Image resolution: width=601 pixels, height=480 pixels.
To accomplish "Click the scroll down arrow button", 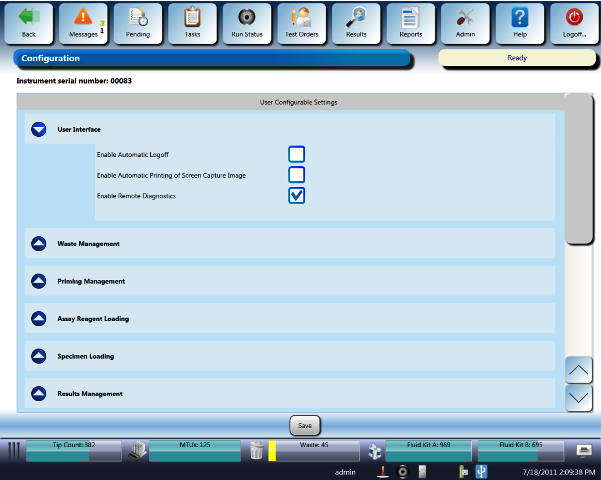I will click(579, 397).
